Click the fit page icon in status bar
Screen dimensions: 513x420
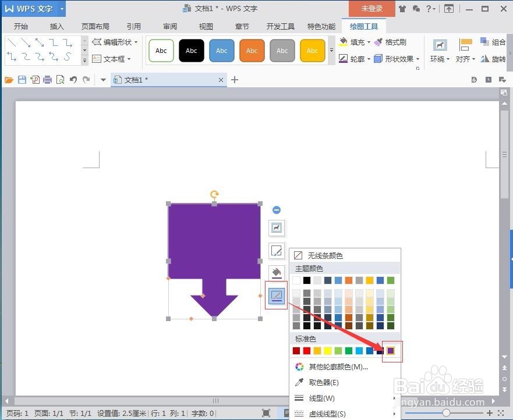[266, 413]
